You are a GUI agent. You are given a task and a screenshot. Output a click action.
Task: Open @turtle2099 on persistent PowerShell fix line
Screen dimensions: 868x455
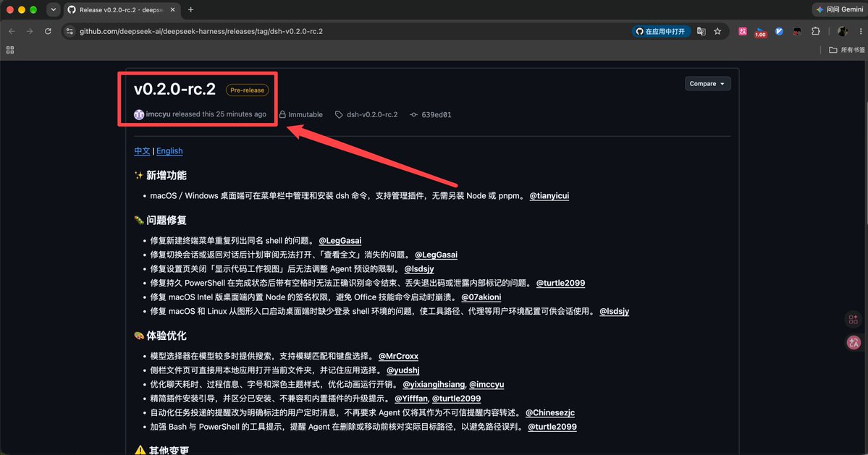click(x=561, y=283)
